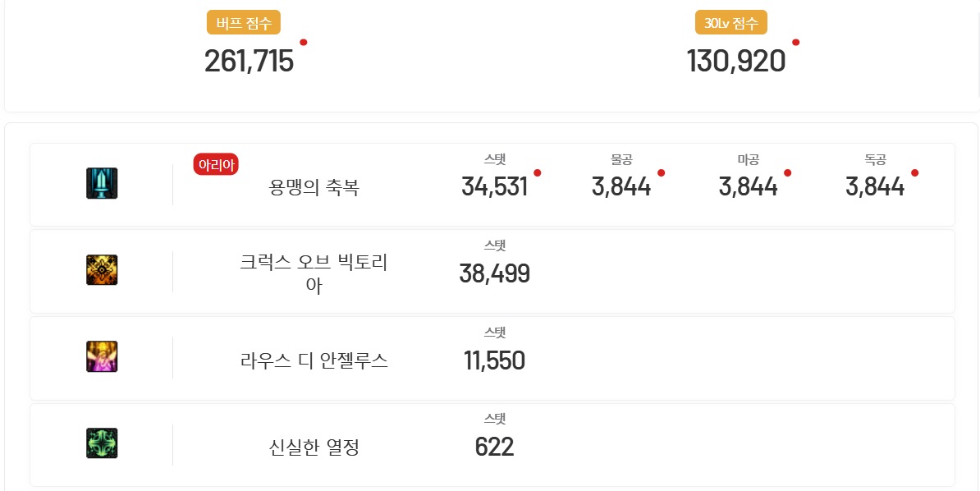Open the 라우스 디 안젤루스 skill name
Screen dimensions: 980x491
pos(314,361)
